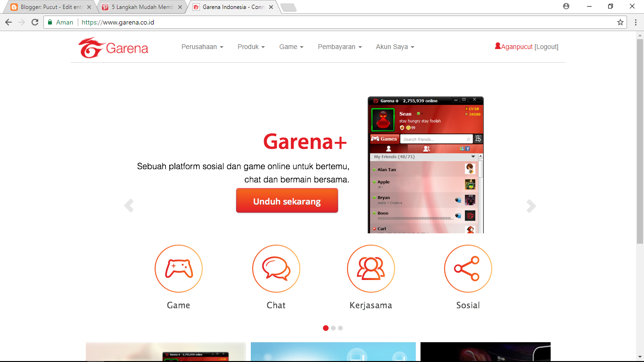Click the Sosial label text
Viewport: 644px width, 362px height.
468,305
